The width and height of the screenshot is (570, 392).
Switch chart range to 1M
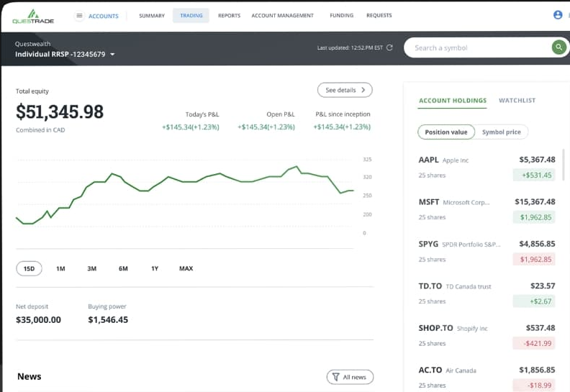pyautogui.click(x=60, y=269)
